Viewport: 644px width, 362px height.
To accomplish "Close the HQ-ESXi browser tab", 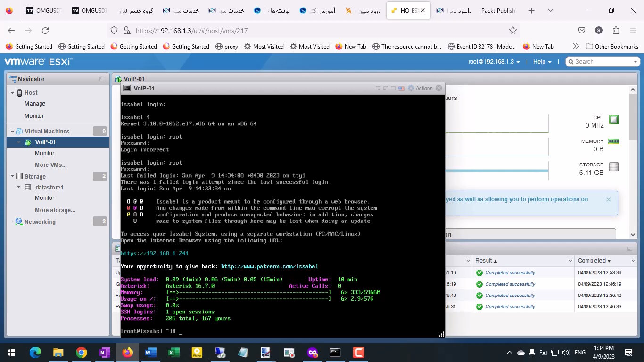I will pyautogui.click(x=423, y=10).
